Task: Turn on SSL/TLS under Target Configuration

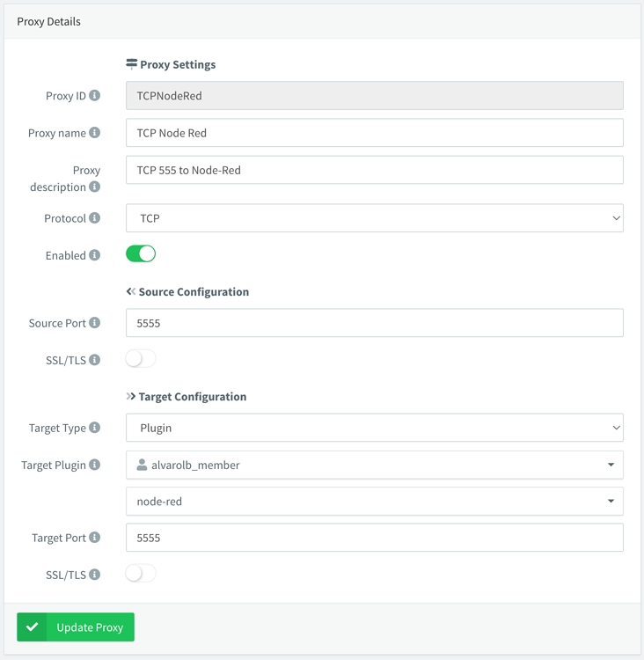Action: pos(141,574)
